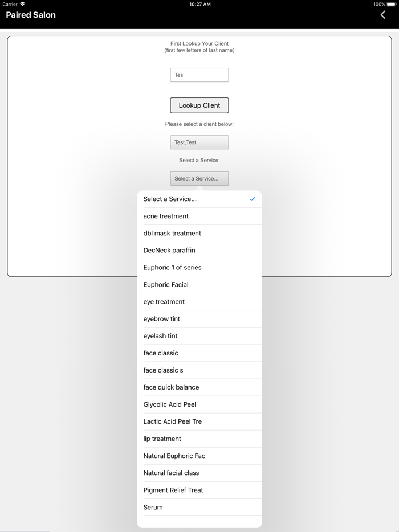Screen dimensions: 399x532
Task: Tap the back arrow icon
Action: click(x=383, y=15)
